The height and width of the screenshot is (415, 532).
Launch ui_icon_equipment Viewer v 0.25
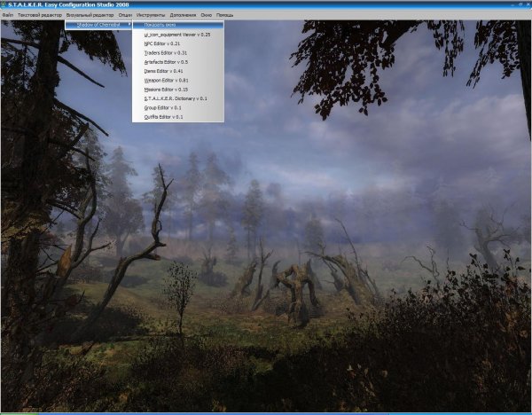178,35
